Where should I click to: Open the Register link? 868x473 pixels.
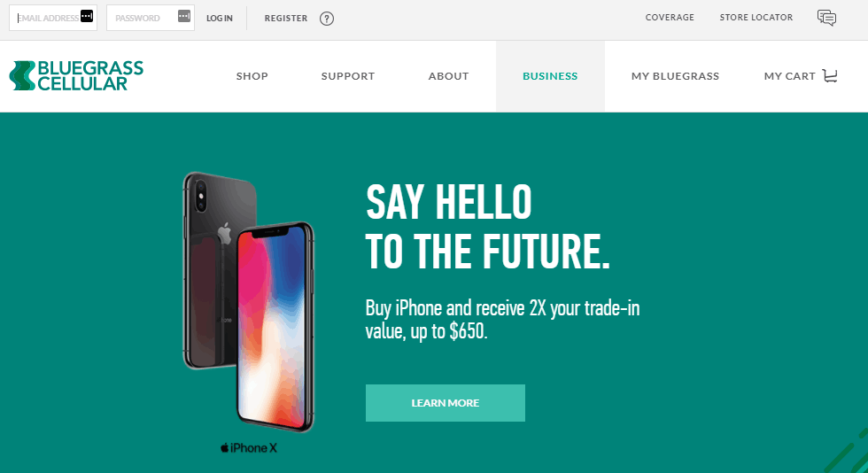(285, 19)
